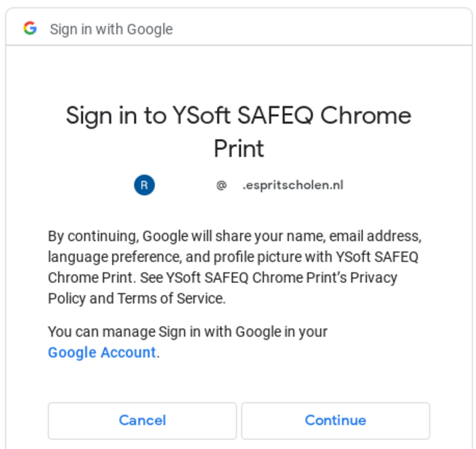
Task: Click the blue 'R' account avatar
Action: pyautogui.click(x=144, y=185)
